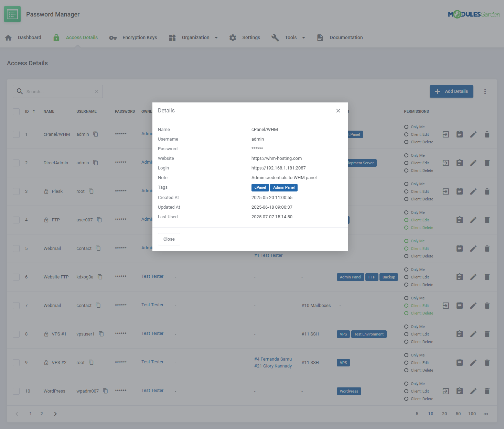Screen dimensions: 504x429
Task: Open details clipboard icon for VPS #1 row
Action: (459, 334)
